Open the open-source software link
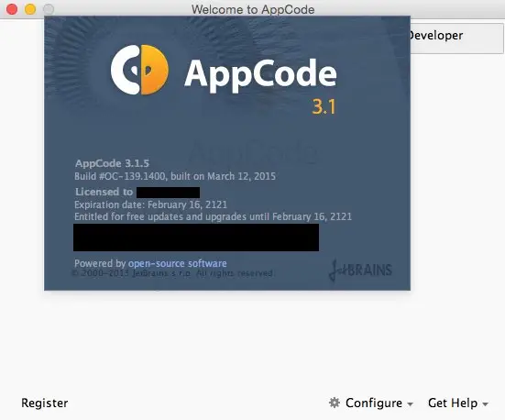The image size is (505, 420). [x=178, y=263]
